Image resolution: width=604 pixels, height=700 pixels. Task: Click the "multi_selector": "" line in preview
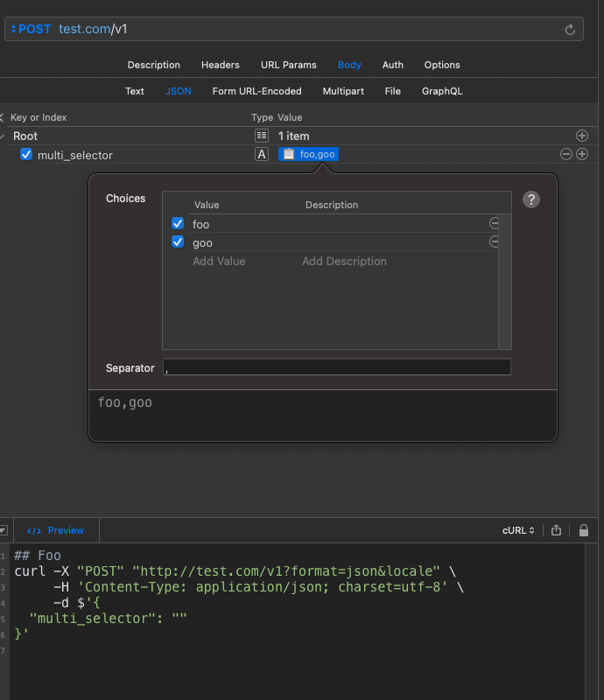click(x=109, y=619)
